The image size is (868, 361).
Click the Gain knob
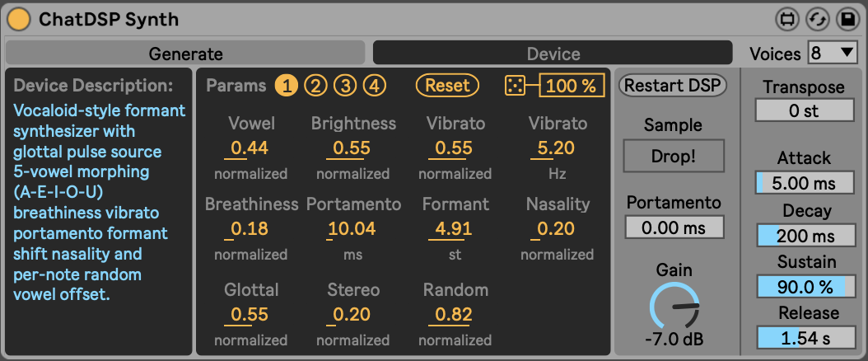coord(674,307)
